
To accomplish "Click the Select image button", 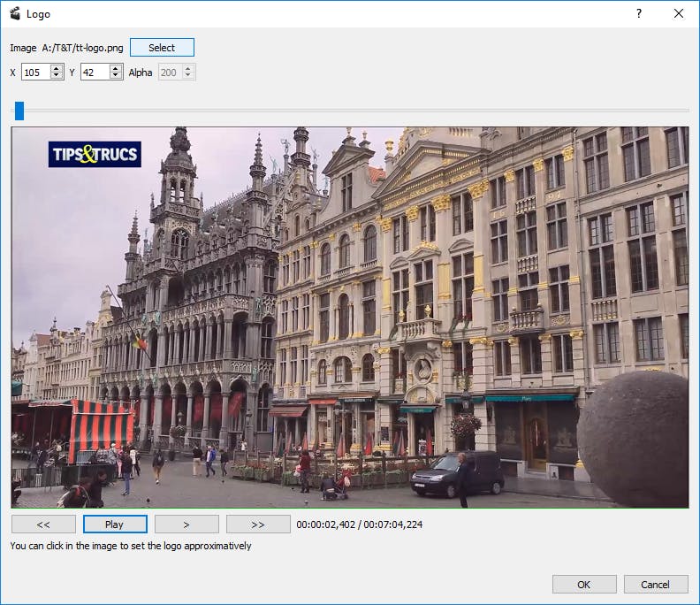I will [162, 48].
